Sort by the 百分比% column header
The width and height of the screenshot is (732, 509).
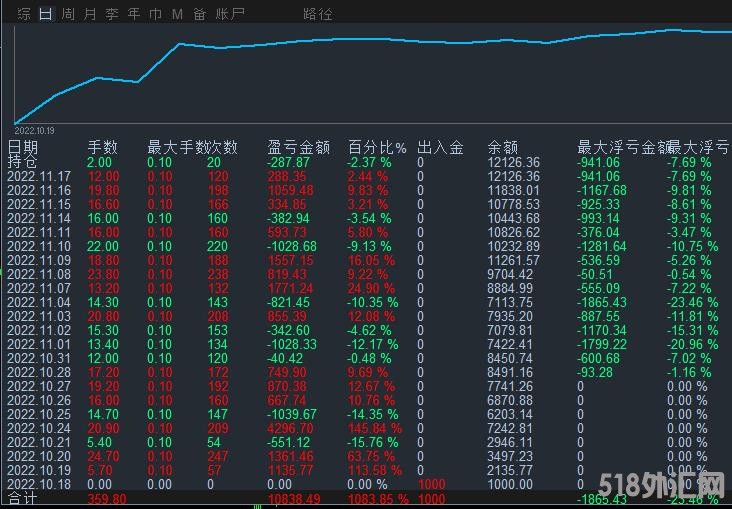[377, 147]
